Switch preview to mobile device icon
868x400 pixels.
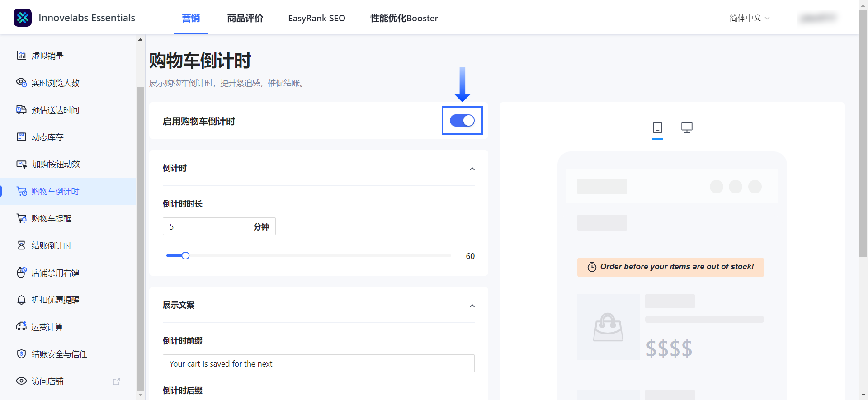(x=657, y=127)
